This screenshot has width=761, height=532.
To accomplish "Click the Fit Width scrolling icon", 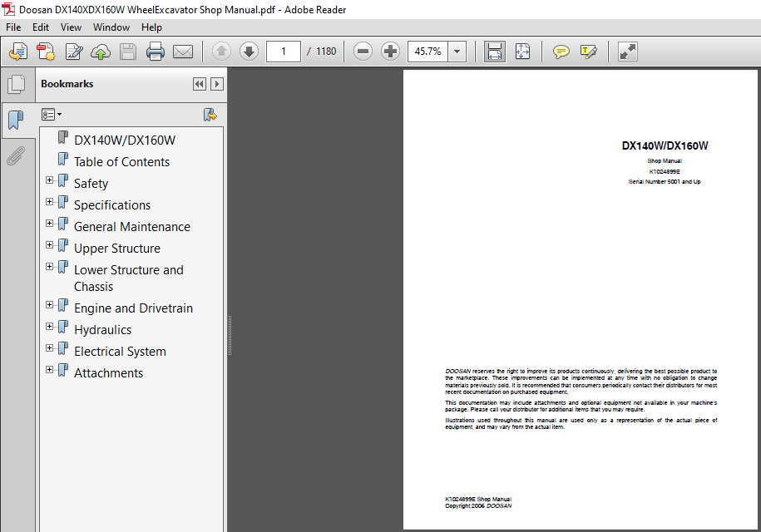I will point(495,52).
